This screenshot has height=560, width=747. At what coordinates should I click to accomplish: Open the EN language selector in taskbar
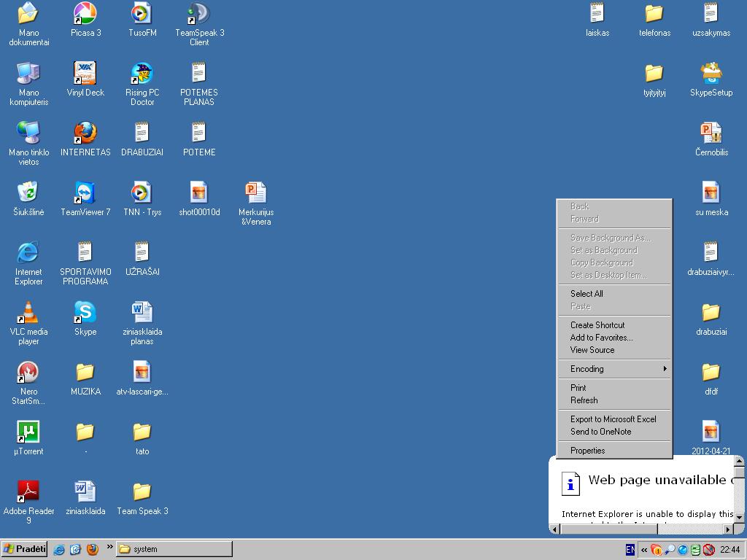pyautogui.click(x=630, y=550)
